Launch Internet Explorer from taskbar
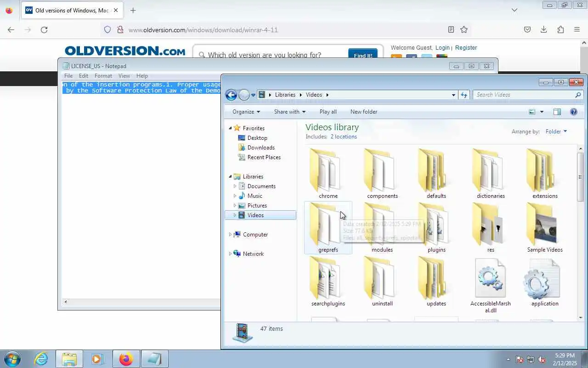 click(41, 359)
